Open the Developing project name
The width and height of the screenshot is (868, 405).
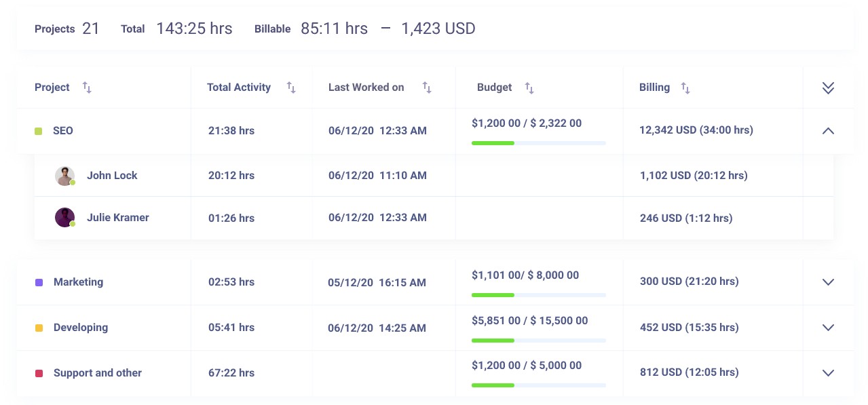[81, 328]
